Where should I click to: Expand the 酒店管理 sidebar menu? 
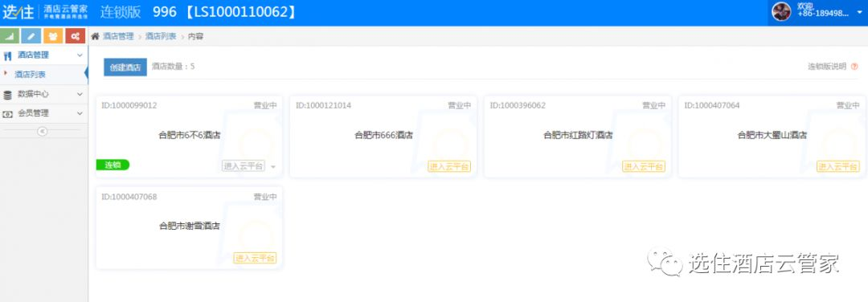pos(43,55)
